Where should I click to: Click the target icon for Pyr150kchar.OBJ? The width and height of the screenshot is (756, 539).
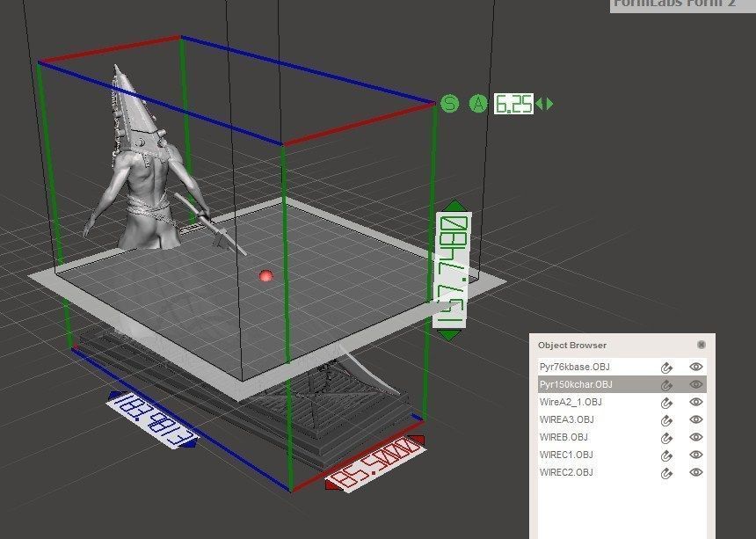(x=666, y=385)
